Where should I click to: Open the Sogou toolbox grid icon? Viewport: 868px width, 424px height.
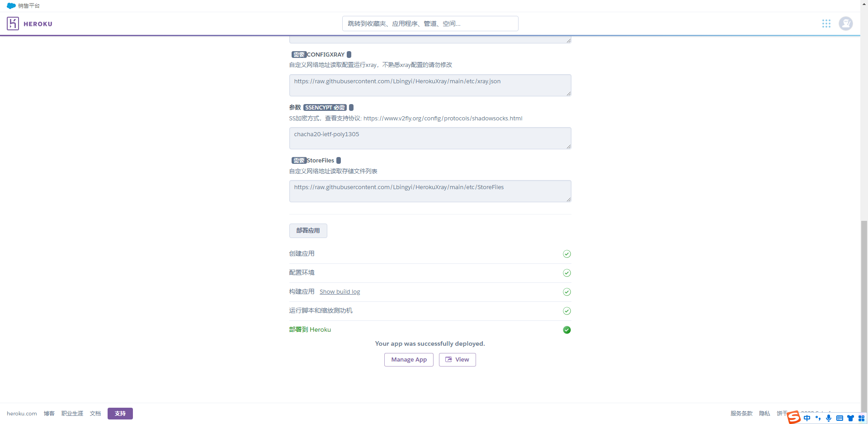[861, 418]
